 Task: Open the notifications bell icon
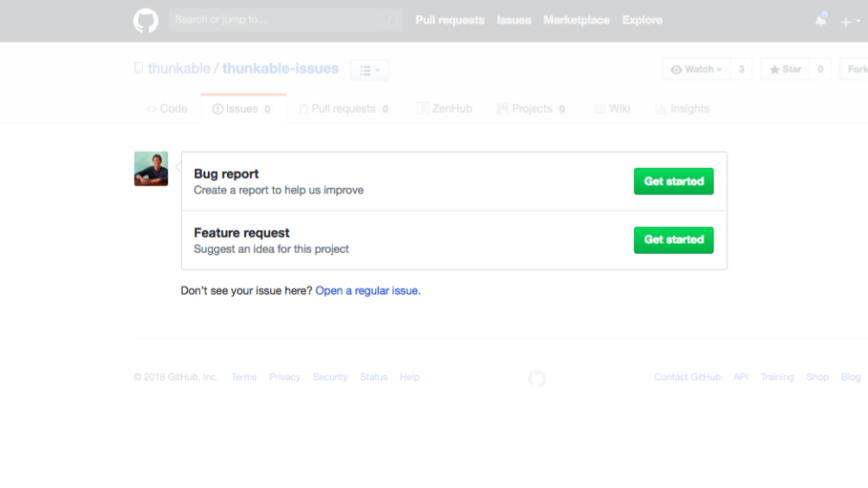tap(820, 21)
